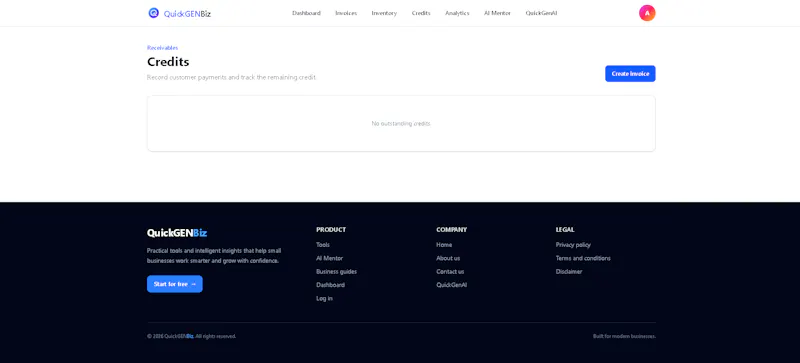Open the AI Mentor footer link
This screenshot has width=800, height=363.
click(330, 258)
